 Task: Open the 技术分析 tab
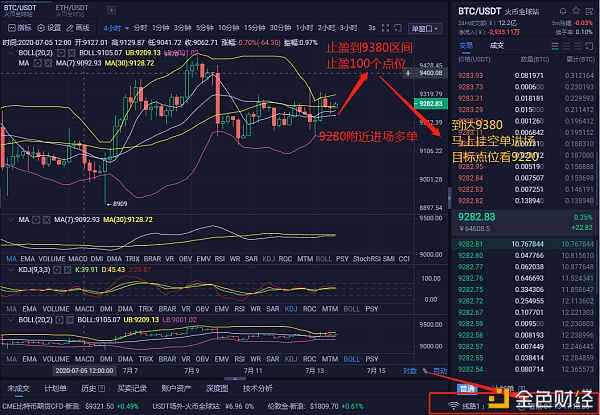click(x=258, y=389)
